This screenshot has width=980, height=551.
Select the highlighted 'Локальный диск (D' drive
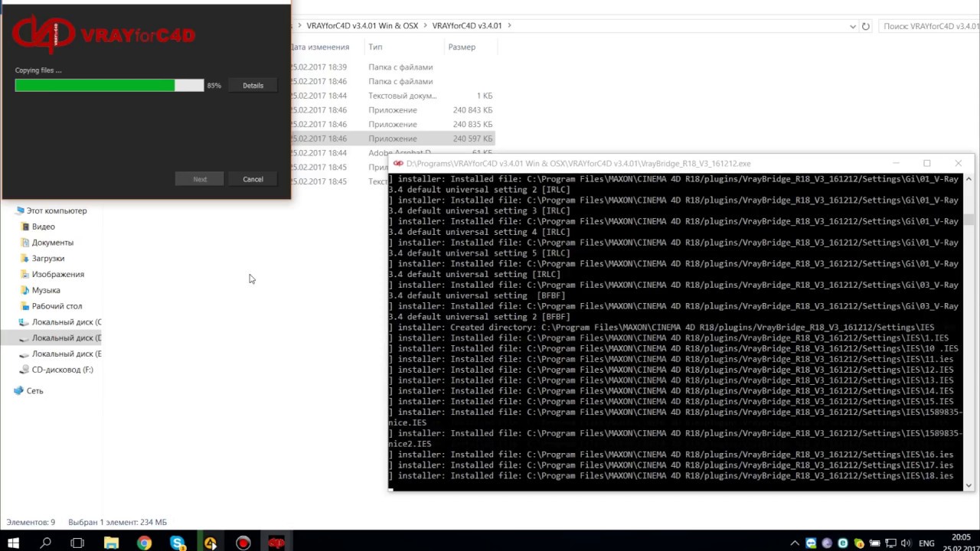pos(67,337)
